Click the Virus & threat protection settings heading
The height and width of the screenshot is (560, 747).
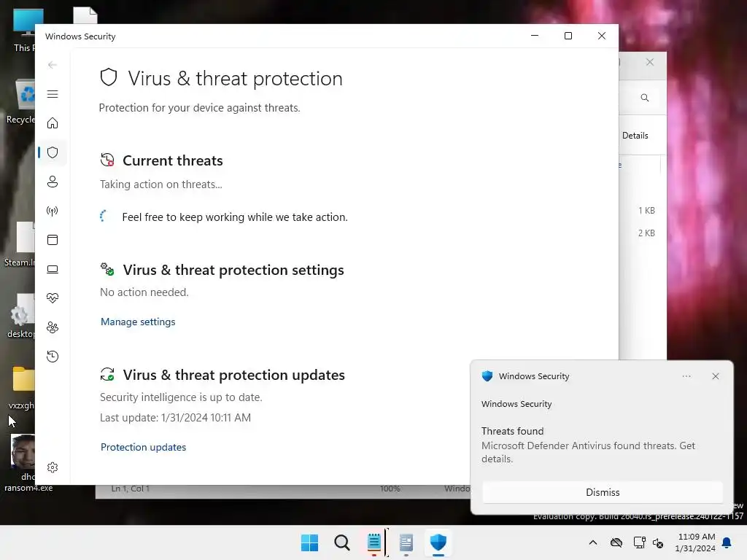[x=233, y=270]
